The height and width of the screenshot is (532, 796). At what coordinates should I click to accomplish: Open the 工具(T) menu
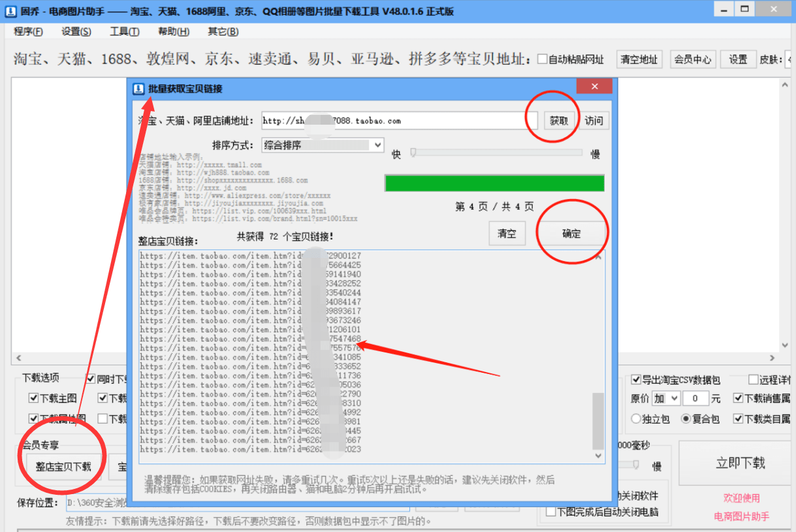[123, 31]
